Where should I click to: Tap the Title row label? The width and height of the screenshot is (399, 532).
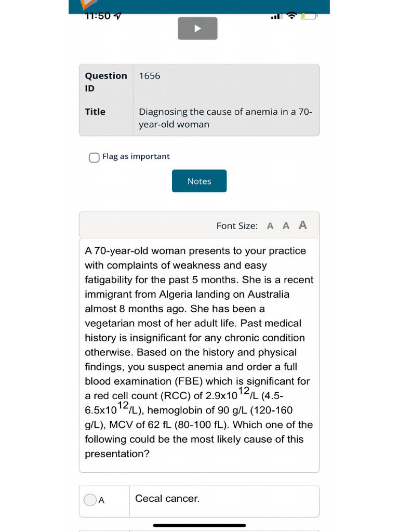click(x=95, y=112)
